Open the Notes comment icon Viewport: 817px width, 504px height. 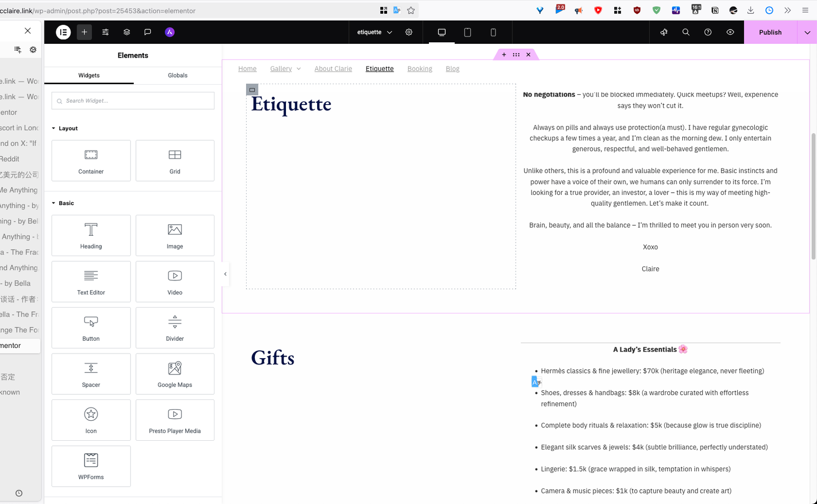pyautogui.click(x=148, y=32)
